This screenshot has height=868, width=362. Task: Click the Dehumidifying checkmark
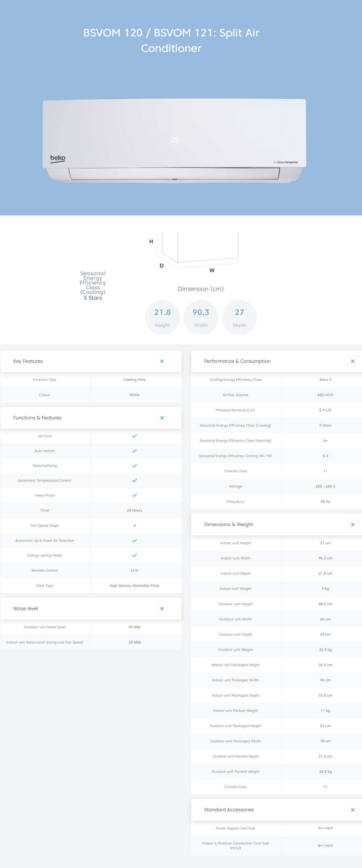(x=134, y=466)
